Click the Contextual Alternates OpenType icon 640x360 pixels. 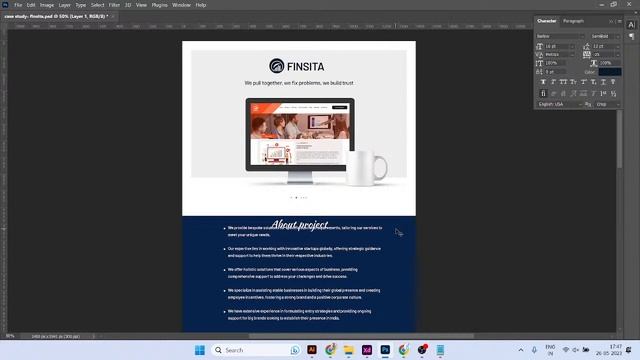[553, 93]
